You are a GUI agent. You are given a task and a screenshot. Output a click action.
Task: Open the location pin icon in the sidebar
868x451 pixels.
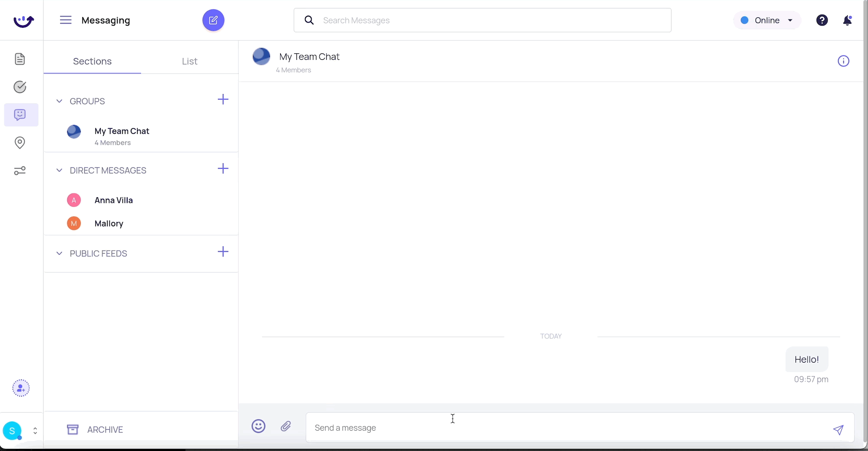[x=20, y=142]
